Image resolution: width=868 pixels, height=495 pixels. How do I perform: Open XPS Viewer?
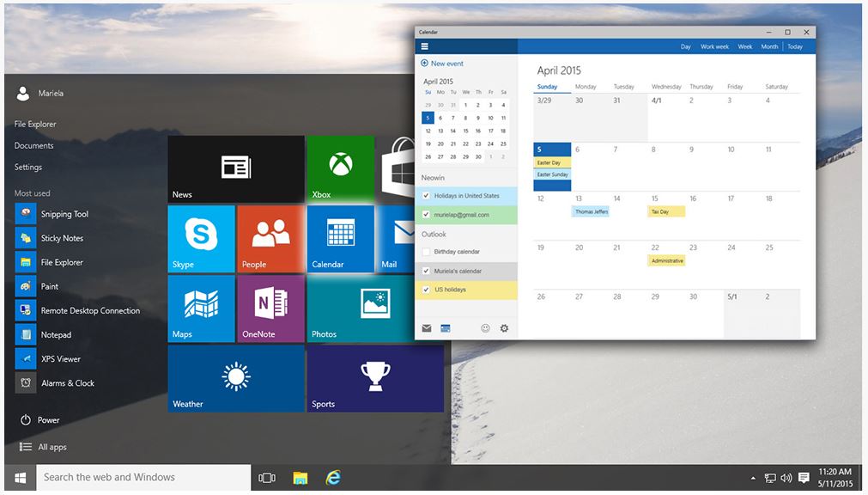coord(49,358)
